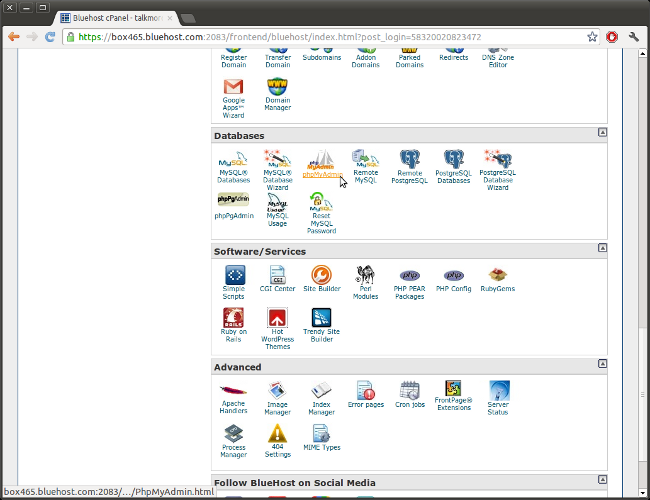Switch to the Bluehost cPanel tab

click(114, 18)
